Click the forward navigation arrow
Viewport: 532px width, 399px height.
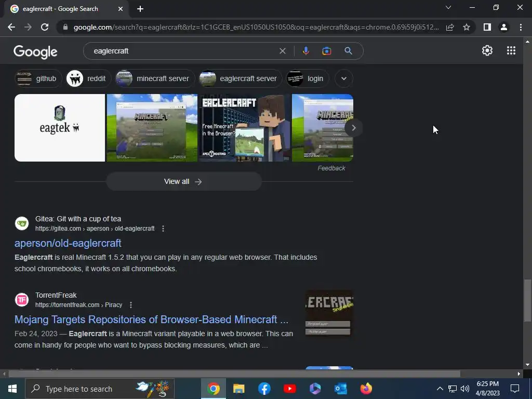pyautogui.click(x=28, y=27)
